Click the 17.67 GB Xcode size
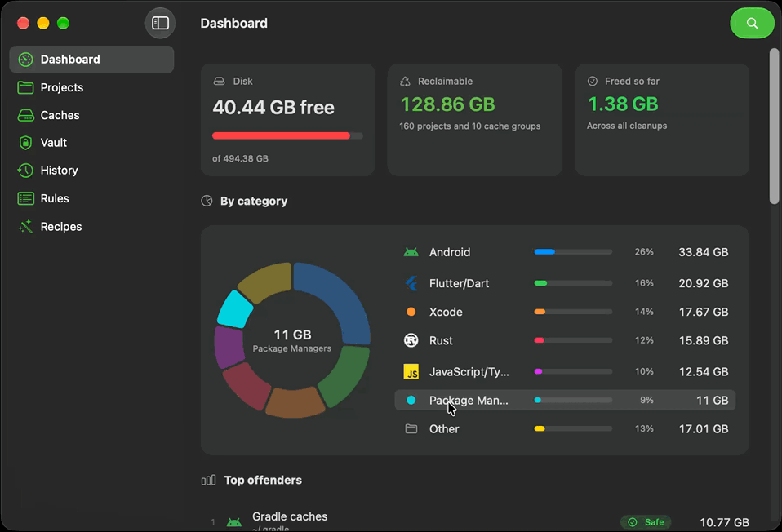Image resolution: width=782 pixels, height=532 pixels. (x=703, y=313)
